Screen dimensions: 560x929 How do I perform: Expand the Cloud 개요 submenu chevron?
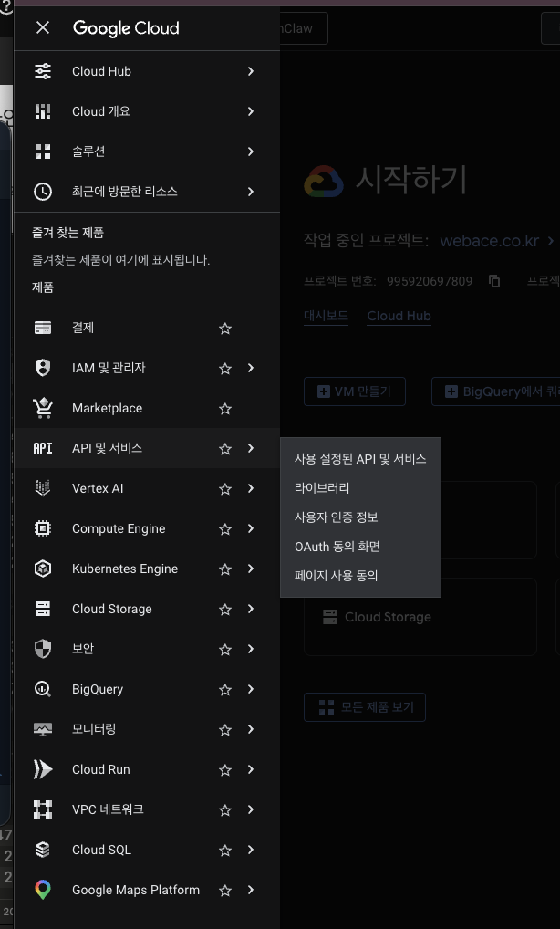click(251, 111)
